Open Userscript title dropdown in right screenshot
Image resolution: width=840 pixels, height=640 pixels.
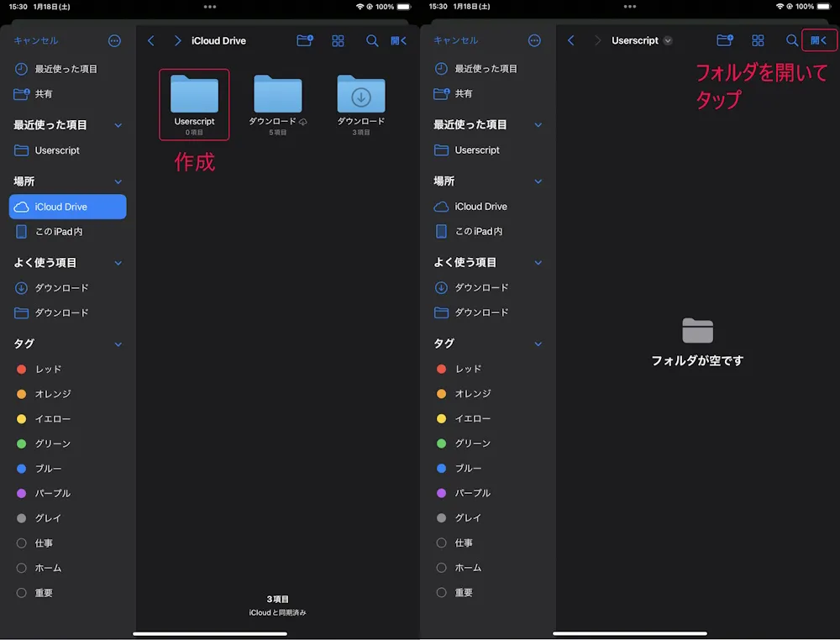tap(668, 40)
